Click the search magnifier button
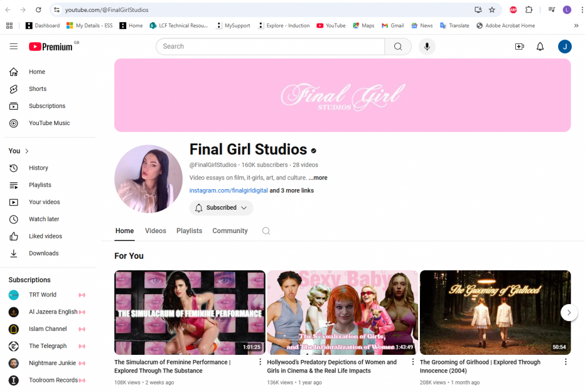Screen dimensions: 585x392 click(x=398, y=47)
